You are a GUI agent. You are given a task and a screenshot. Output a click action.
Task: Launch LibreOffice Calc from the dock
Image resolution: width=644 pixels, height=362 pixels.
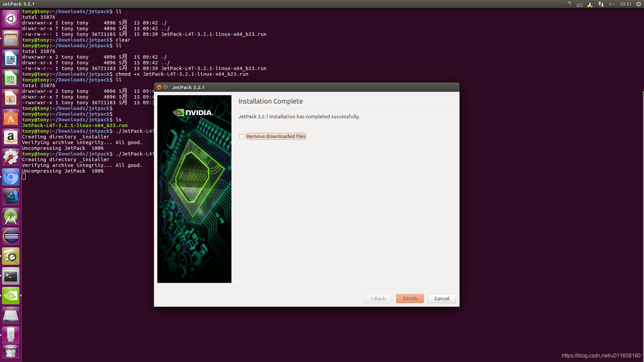tap(11, 78)
